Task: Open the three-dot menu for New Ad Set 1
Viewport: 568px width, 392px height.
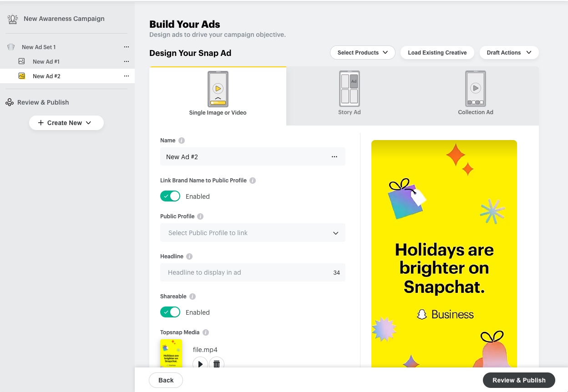Action: click(x=127, y=47)
